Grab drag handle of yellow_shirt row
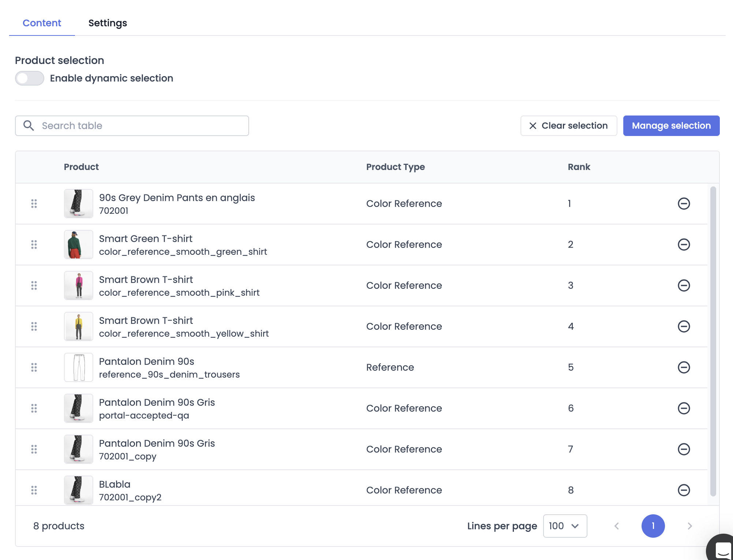This screenshot has height=560, width=733. [34, 326]
